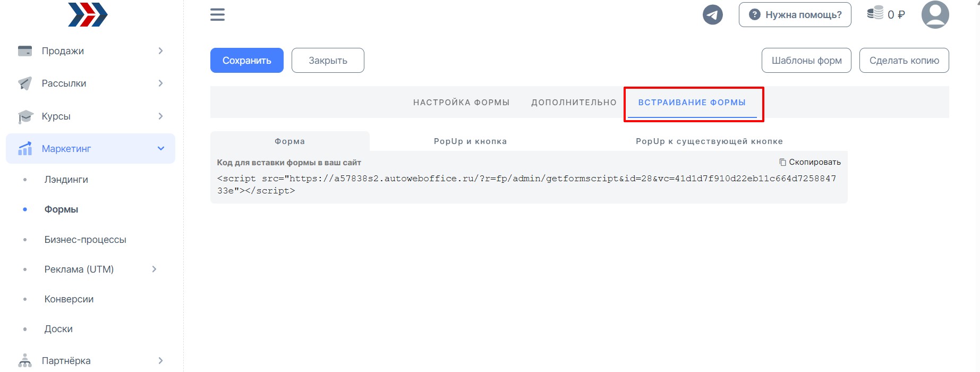Copy the embed code with Скопировать
980x372 pixels.
(x=810, y=162)
